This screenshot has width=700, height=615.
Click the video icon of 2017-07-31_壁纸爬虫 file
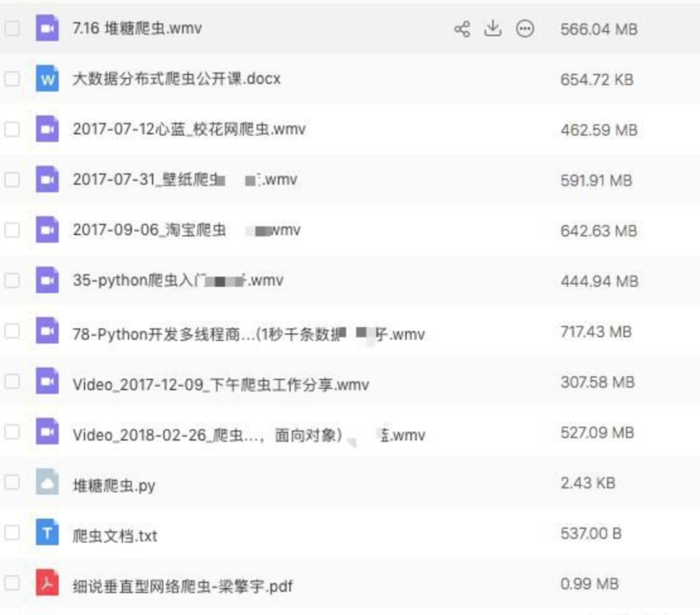pyautogui.click(x=47, y=179)
